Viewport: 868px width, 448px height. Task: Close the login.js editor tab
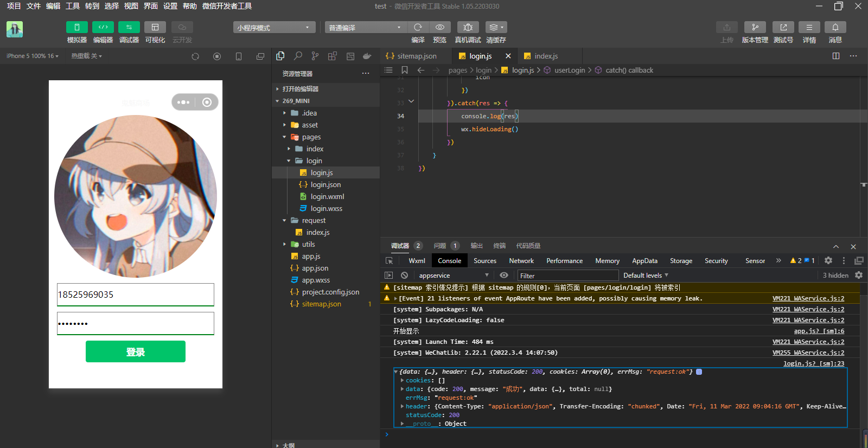508,56
